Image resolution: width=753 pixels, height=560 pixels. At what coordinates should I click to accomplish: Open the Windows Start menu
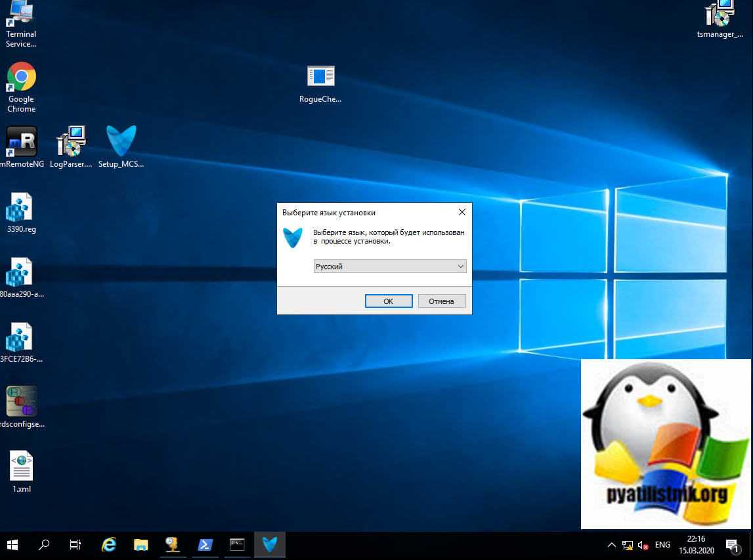pos(12,545)
